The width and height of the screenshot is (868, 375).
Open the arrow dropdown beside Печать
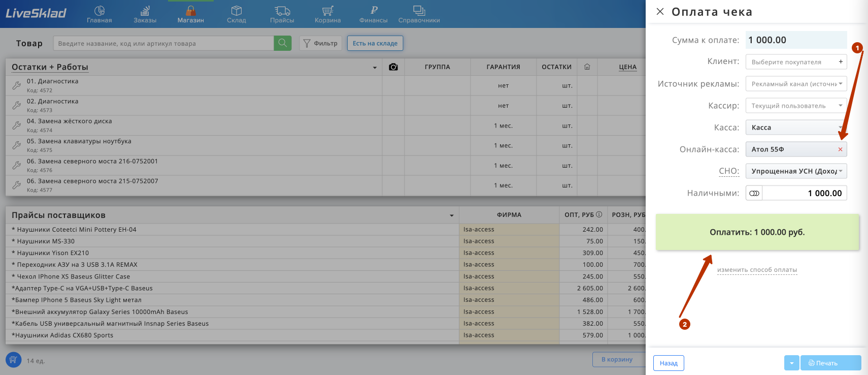coord(791,363)
